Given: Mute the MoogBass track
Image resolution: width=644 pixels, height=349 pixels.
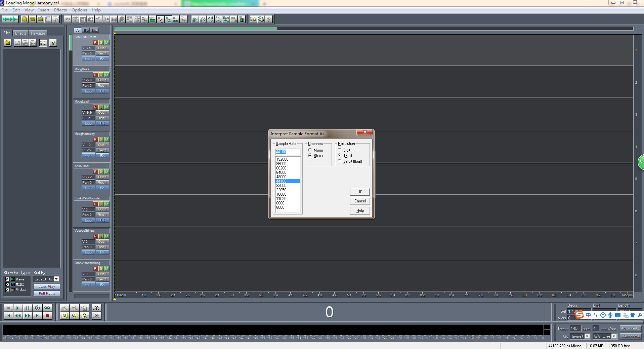Looking at the screenshot, I should tap(106, 75).
